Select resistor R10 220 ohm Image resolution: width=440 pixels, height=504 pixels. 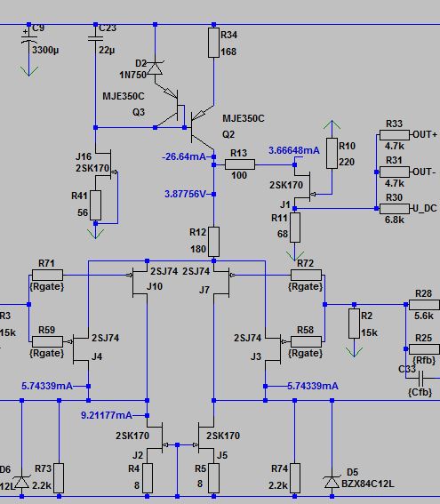(x=332, y=153)
